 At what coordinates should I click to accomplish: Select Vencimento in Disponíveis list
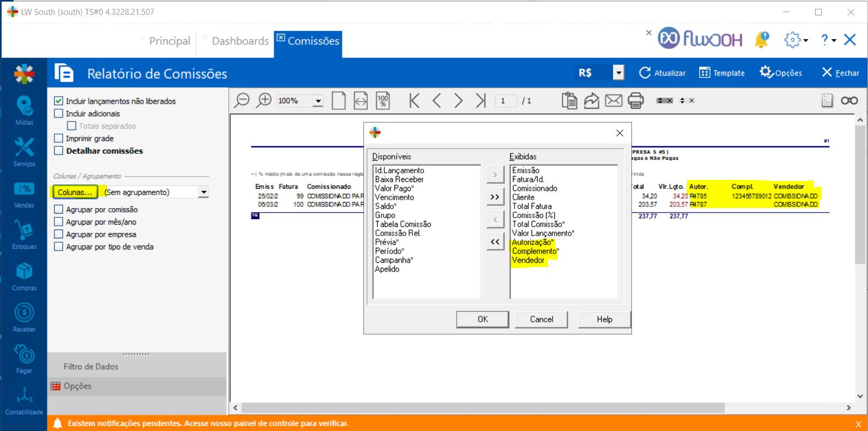[394, 197]
